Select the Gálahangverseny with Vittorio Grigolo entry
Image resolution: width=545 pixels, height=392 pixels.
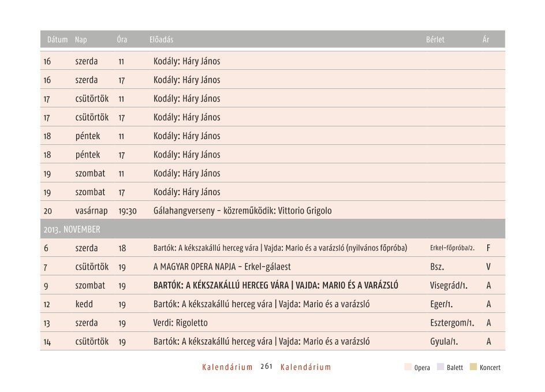coord(242,211)
